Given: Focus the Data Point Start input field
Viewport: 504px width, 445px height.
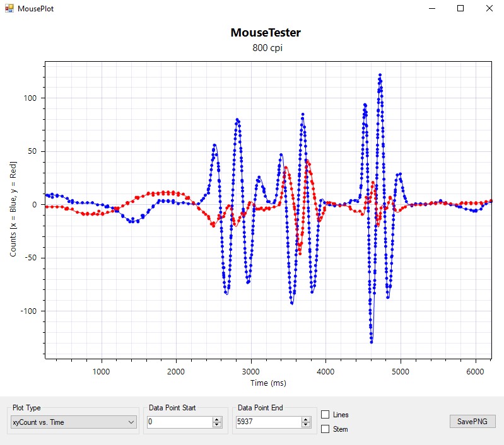Looking at the screenshot, I should [179, 422].
